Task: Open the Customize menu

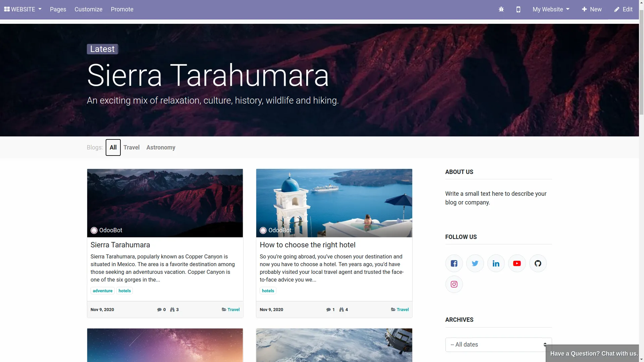Action: (x=89, y=9)
